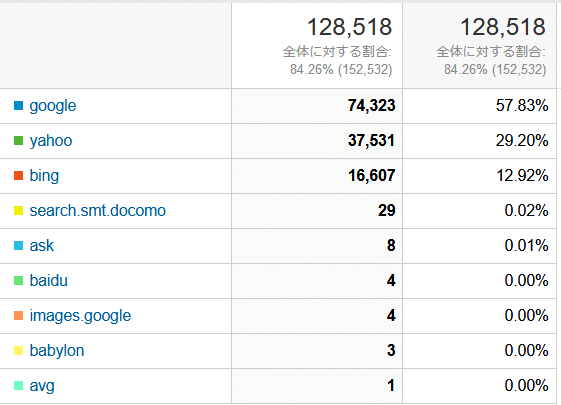Image resolution: width=561 pixels, height=405 pixels.
Task: Click the green swatch beside yahoo
Action: point(18,141)
